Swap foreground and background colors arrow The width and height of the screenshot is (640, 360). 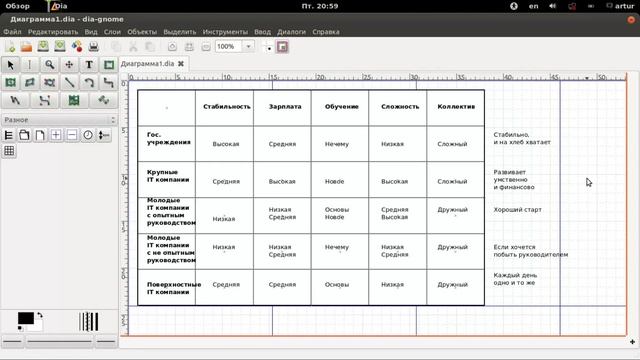(x=40, y=315)
